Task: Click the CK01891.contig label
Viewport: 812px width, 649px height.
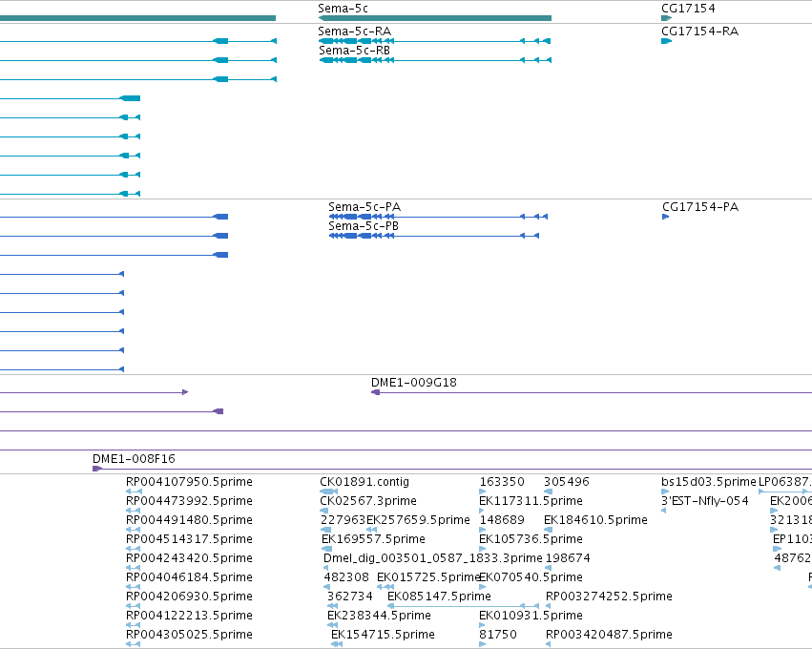Action: click(x=364, y=482)
